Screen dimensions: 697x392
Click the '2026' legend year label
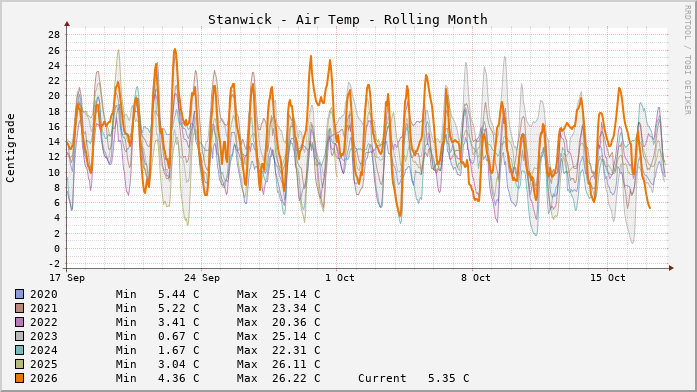coord(44,378)
